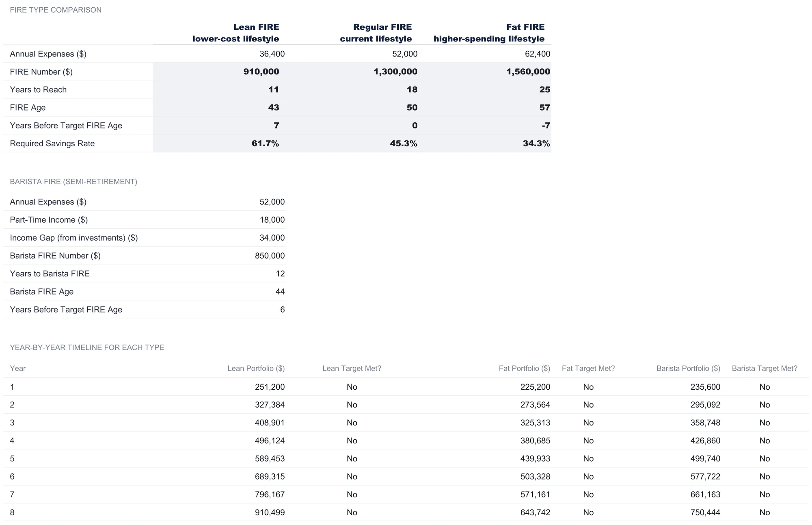The height and width of the screenshot is (525, 812).
Task: Select Fat annual expenses cell 62,400
Action: coord(538,54)
